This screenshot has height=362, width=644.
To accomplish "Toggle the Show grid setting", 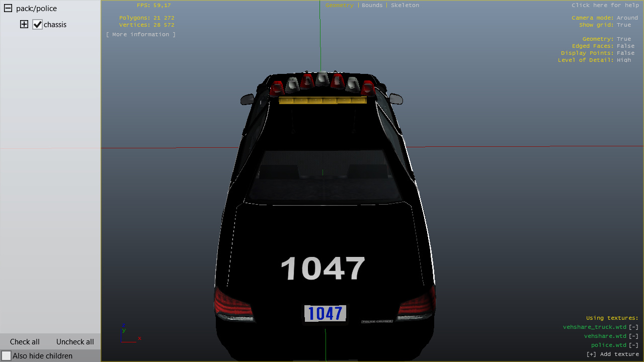I will click(623, 25).
